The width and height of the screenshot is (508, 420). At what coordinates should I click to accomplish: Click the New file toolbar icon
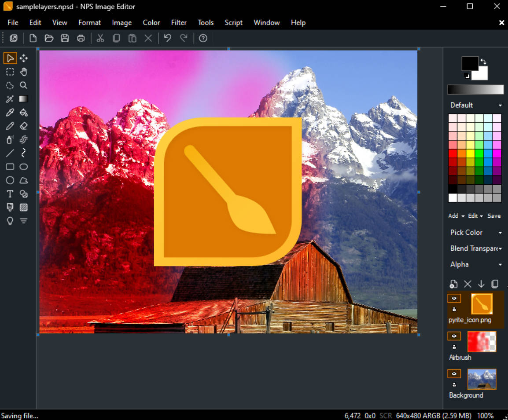(33, 38)
